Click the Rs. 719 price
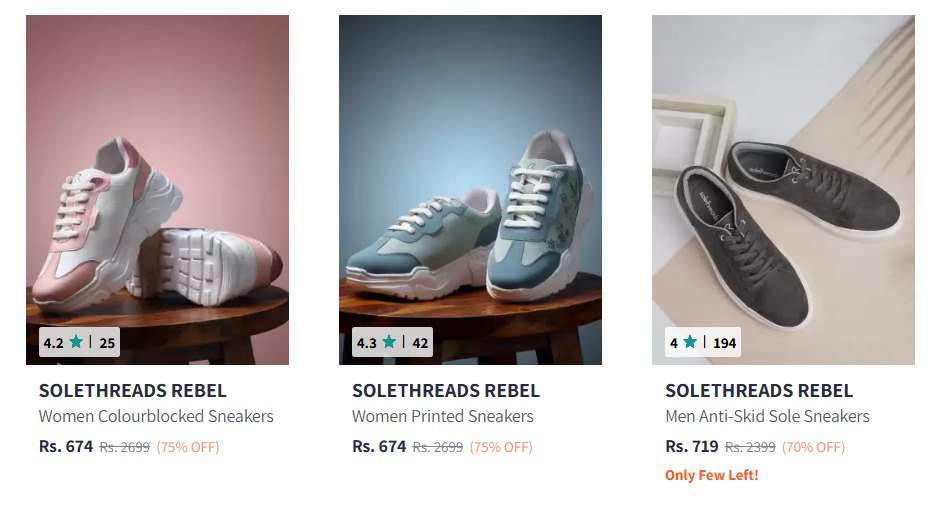 click(692, 446)
